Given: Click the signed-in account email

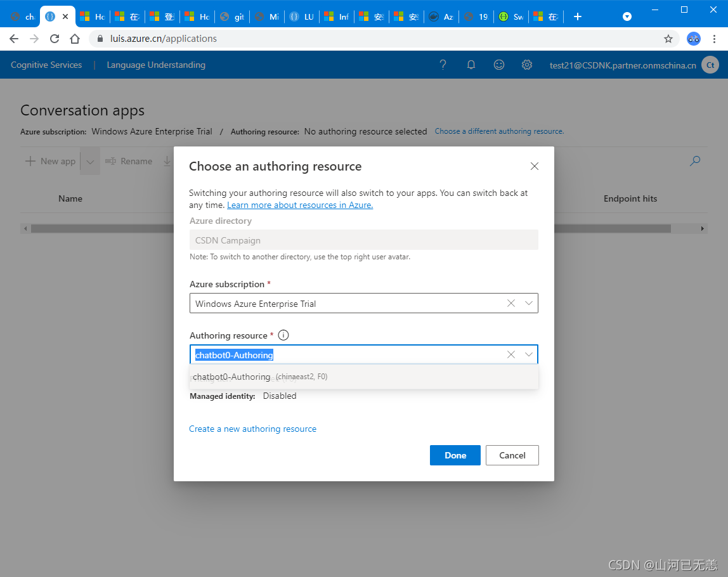Looking at the screenshot, I should pyautogui.click(x=623, y=65).
